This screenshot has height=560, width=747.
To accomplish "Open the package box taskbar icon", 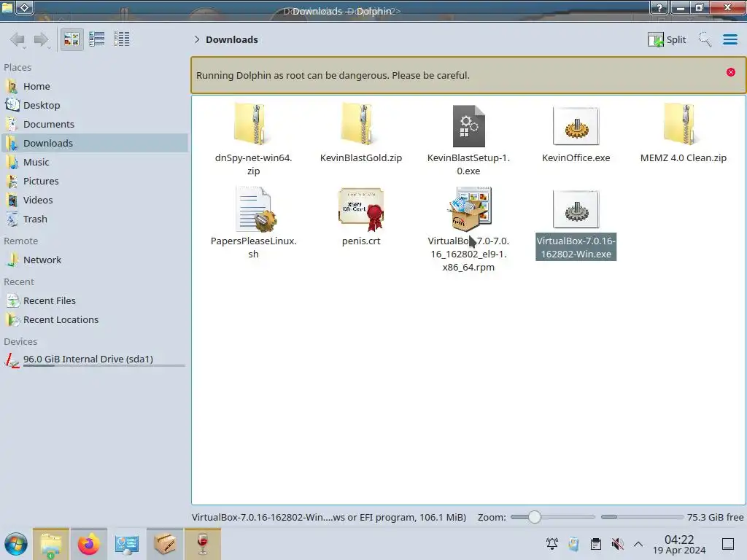I will [x=165, y=544].
